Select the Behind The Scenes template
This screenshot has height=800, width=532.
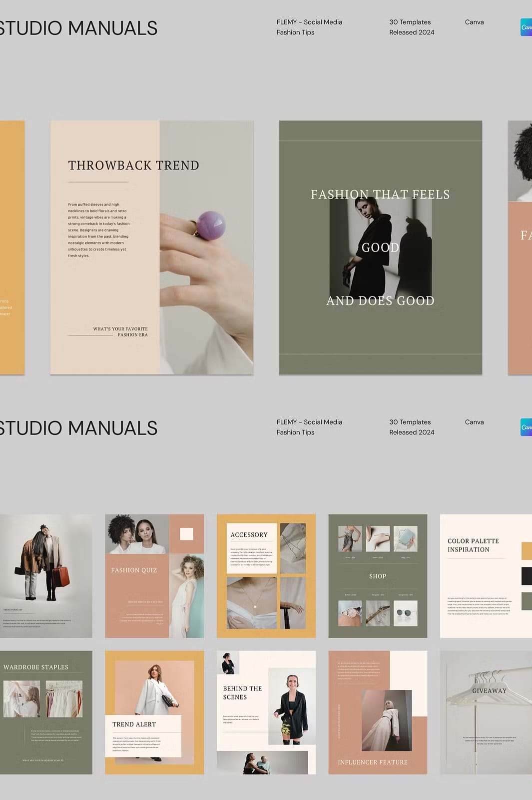(266, 712)
